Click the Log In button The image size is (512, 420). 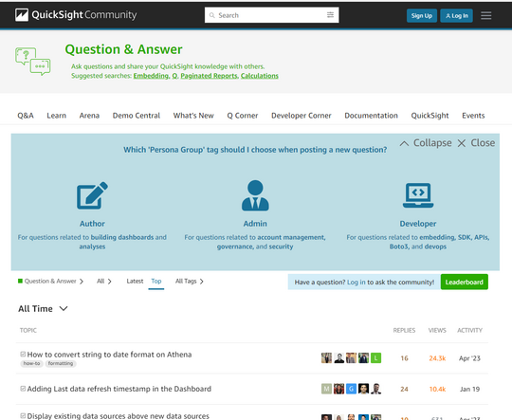pyautogui.click(x=456, y=16)
